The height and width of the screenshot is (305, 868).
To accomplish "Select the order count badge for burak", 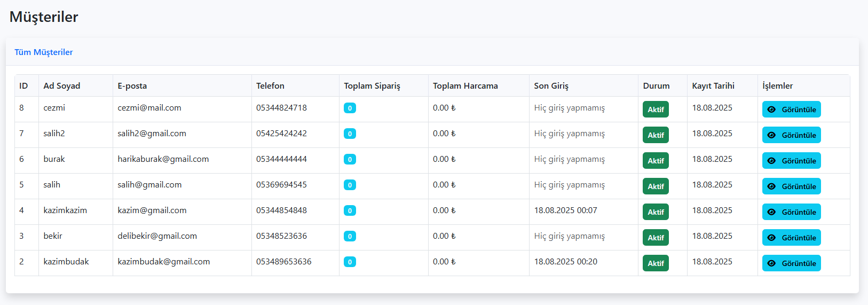I will (x=350, y=159).
